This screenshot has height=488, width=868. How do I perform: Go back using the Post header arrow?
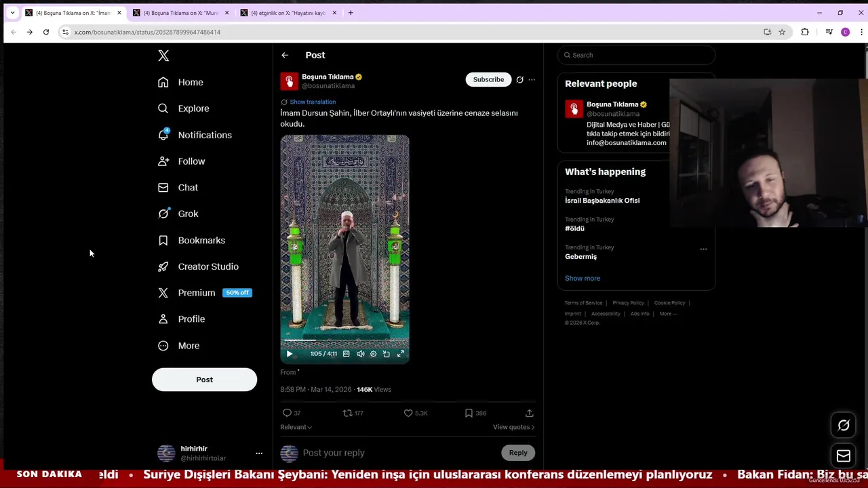click(x=285, y=55)
